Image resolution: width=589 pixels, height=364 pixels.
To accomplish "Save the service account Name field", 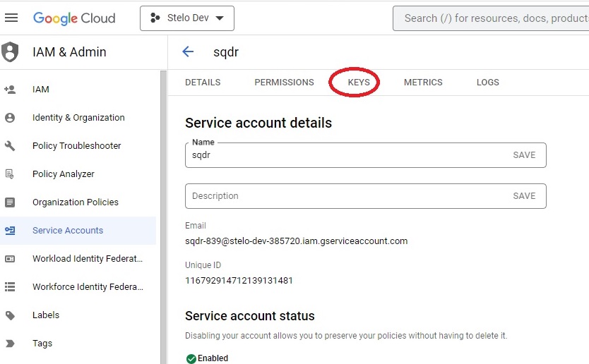I will point(524,155).
